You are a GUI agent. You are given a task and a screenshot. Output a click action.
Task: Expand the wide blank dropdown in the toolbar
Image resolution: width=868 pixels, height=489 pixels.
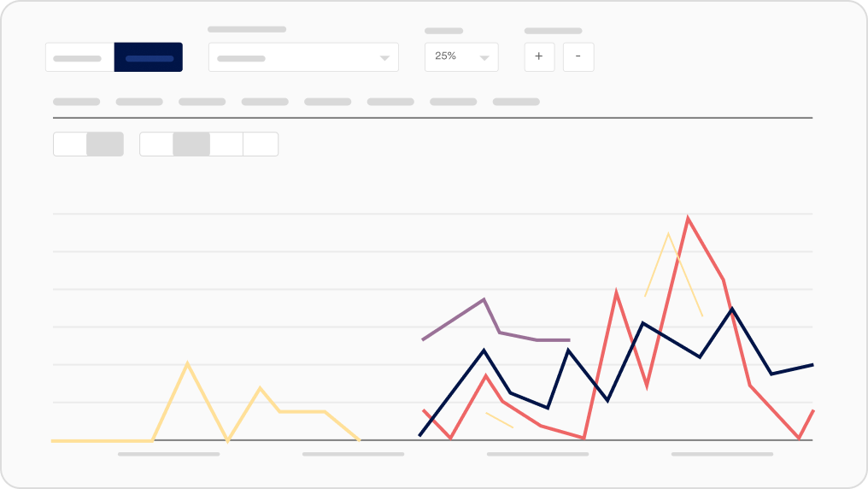pos(303,57)
